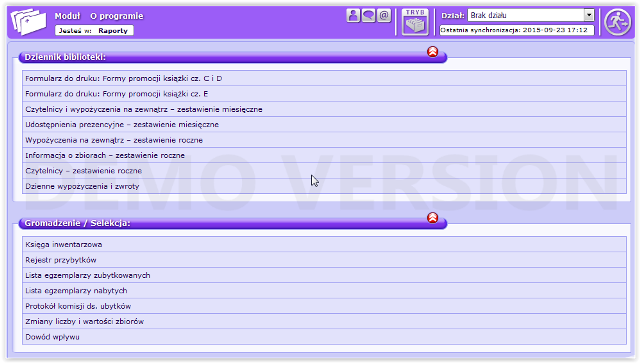The image size is (640, 363).
Task: Open Informacja o zbiorach annual report
Action: pyautogui.click(x=324, y=155)
